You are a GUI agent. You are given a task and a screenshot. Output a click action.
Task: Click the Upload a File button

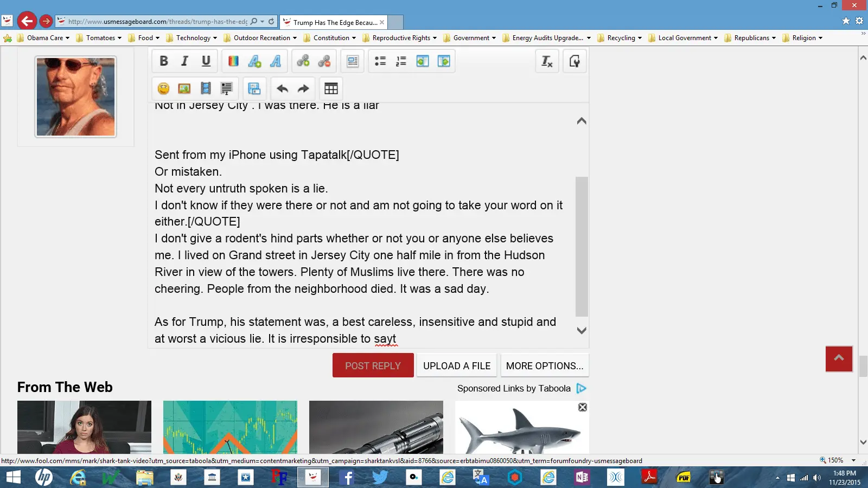[x=457, y=366]
